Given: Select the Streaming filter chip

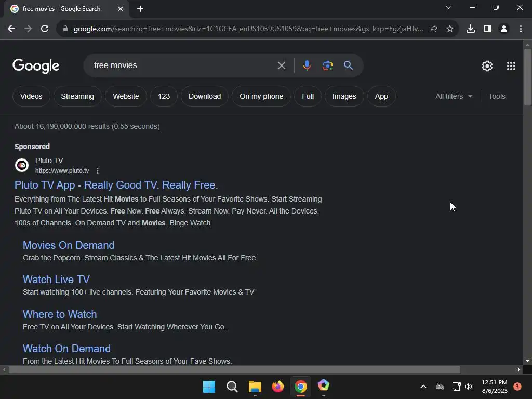Looking at the screenshot, I should (x=77, y=96).
